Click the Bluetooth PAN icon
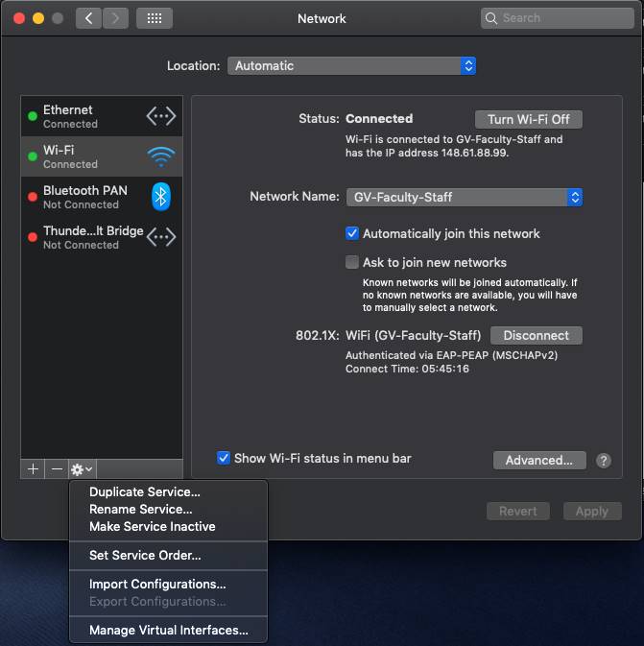This screenshot has width=644, height=646. (161, 197)
